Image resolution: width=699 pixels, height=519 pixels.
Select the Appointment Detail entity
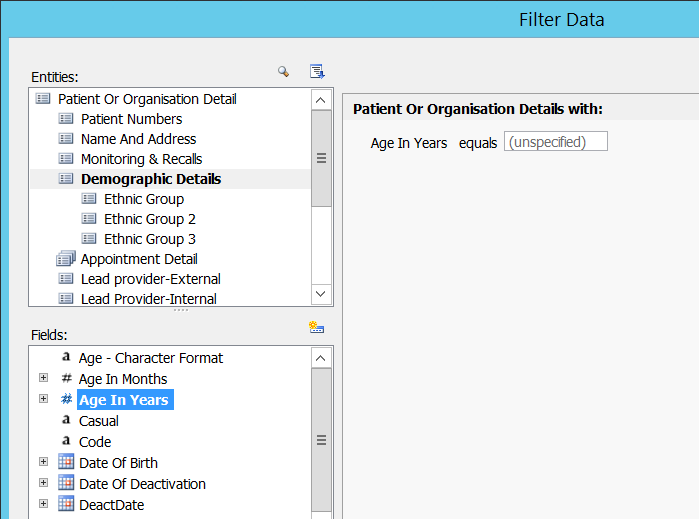coord(139,259)
